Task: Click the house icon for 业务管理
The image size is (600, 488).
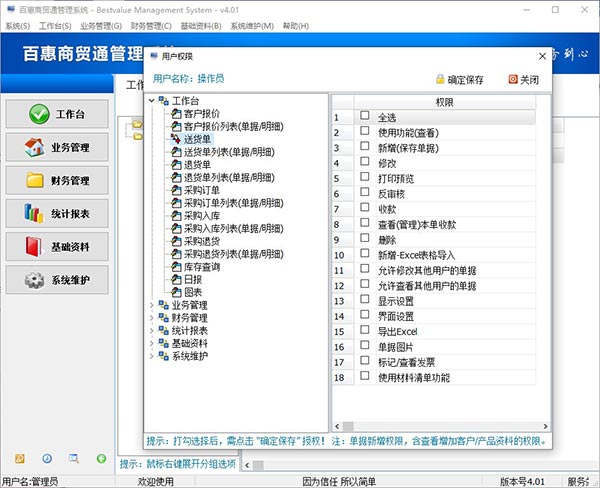Action: point(34,147)
